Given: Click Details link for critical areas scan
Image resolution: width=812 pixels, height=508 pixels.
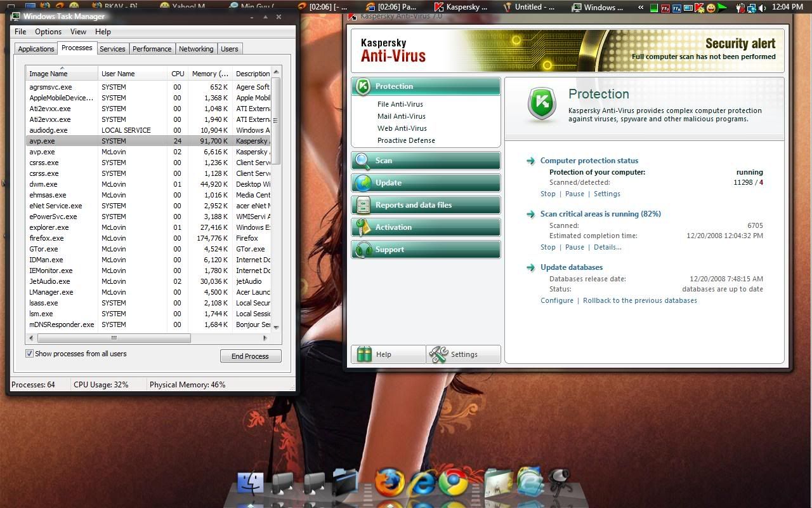Looking at the screenshot, I should (608, 247).
